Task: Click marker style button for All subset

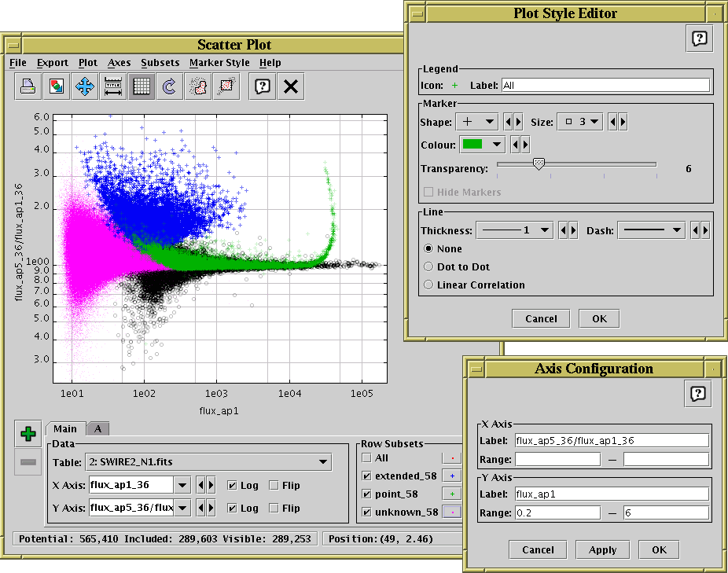Action: (452, 457)
